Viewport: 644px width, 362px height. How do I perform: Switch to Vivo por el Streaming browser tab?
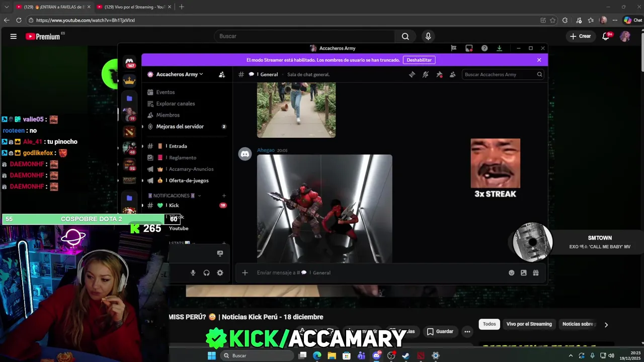[134, 7]
